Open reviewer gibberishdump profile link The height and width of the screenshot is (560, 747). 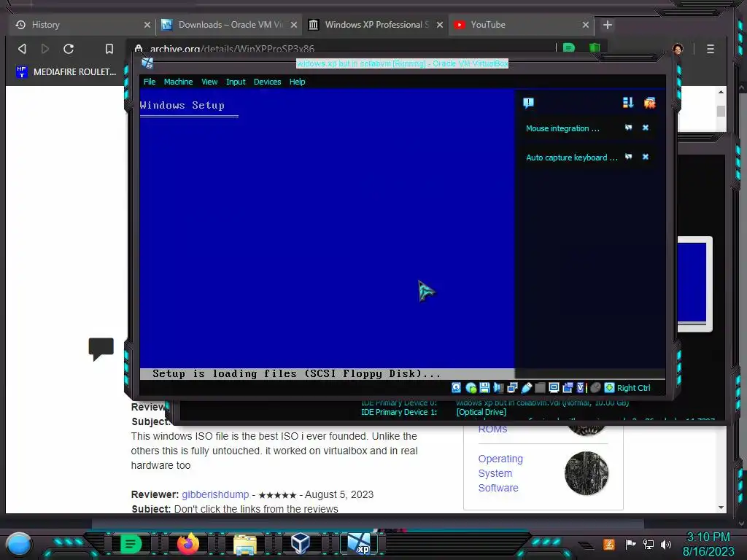(215, 494)
